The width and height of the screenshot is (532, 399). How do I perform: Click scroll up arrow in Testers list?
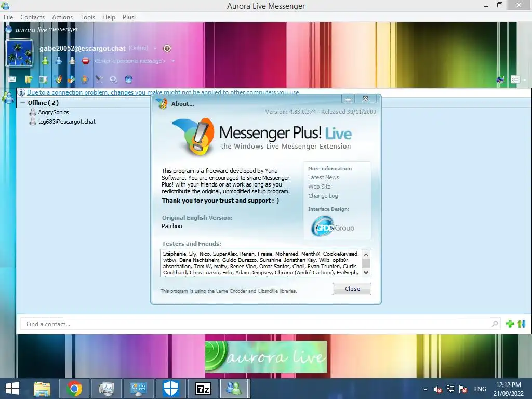(366, 255)
